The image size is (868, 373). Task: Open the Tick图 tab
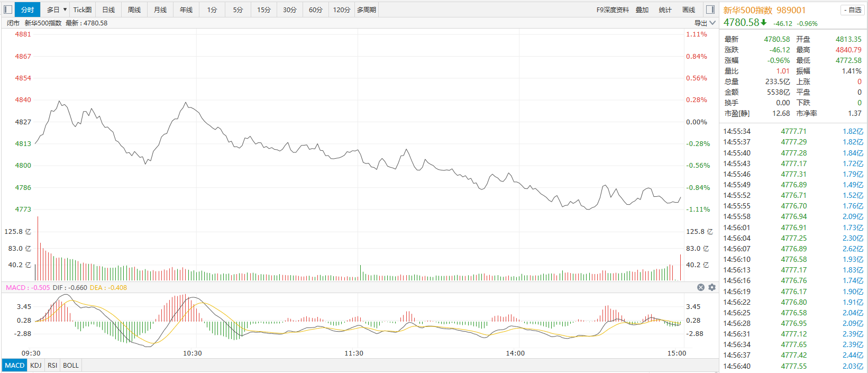pyautogui.click(x=83, y=10)
